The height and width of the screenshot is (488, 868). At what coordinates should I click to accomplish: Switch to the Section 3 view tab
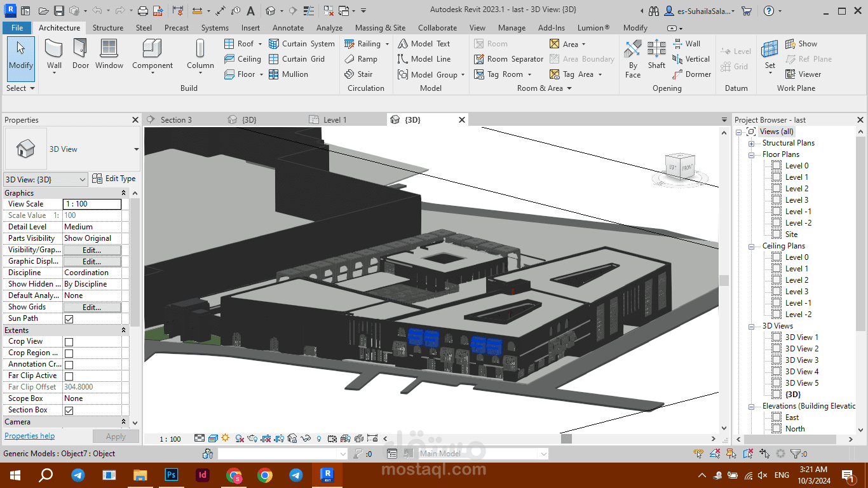[x=175, y=119]
